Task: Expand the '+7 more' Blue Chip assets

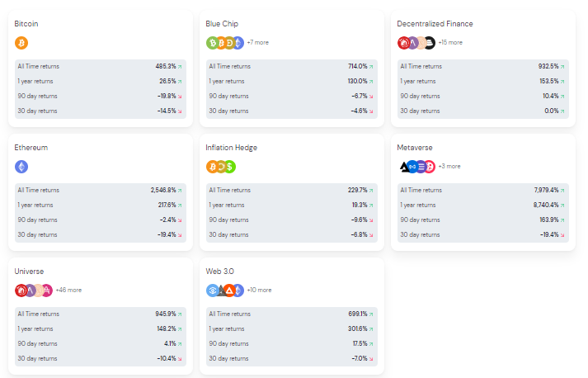Action: [257, 42]
